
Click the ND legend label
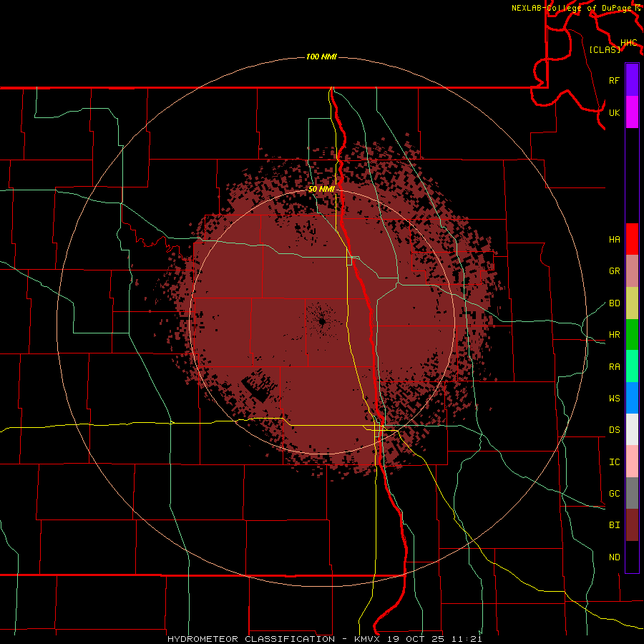(614, 557)
